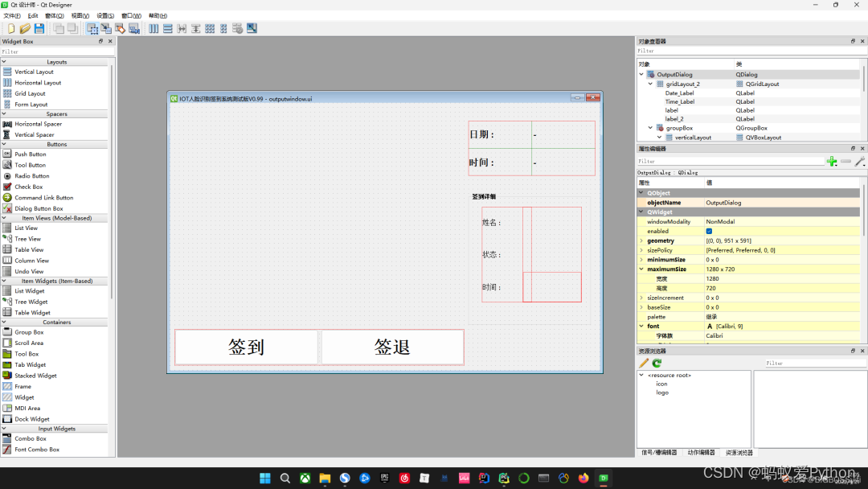Collapse the Layouts category in Widget Box
Viewport: 868px width, 489px height.
coord(4,61)
